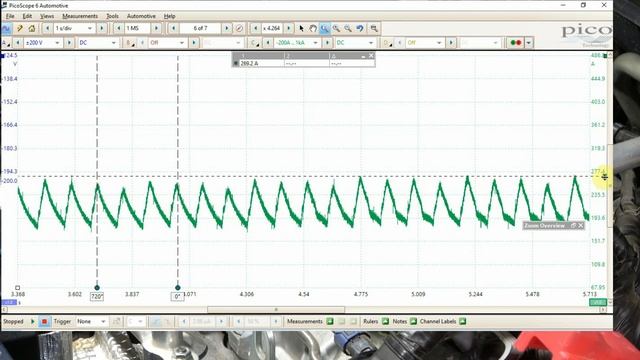Decrease sample count from 1 MS
Image resolution: width=640 pixels, height=360 pixels.
click(119, 29)
